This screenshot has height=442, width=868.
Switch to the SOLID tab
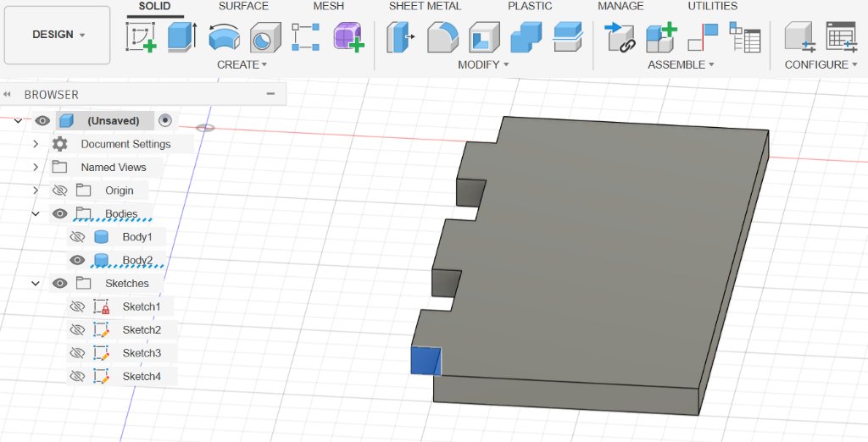tap(154, 6)
